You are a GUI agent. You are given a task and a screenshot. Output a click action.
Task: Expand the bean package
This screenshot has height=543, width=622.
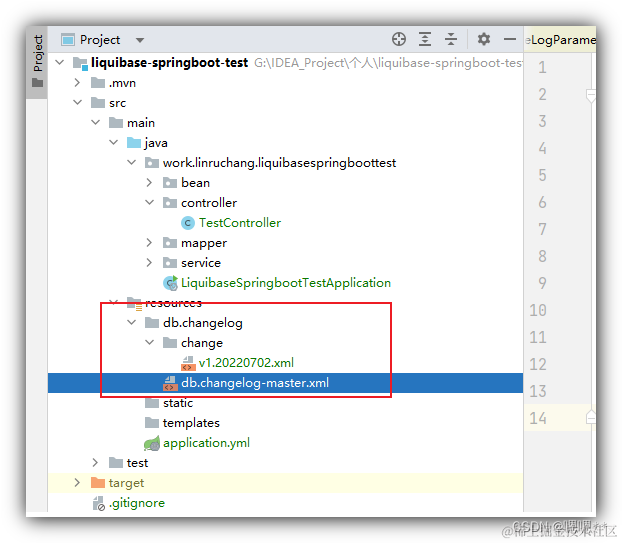[149, 182]
